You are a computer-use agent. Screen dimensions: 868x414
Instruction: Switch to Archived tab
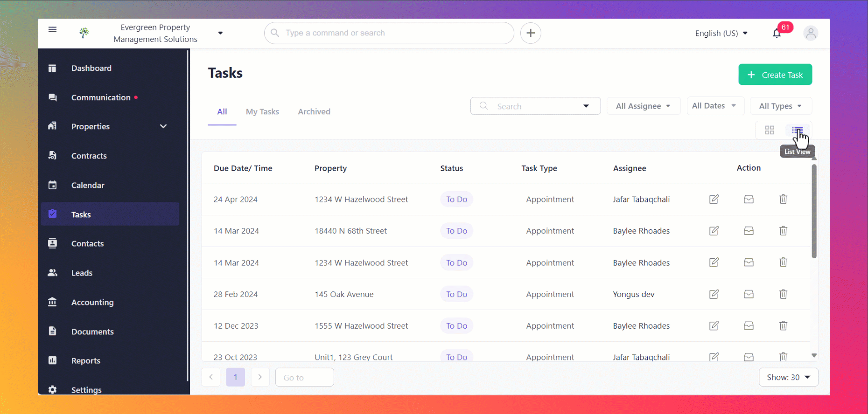(314, 112)
